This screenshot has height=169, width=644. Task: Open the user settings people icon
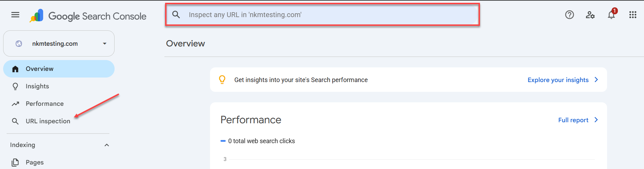coord(590,15)
